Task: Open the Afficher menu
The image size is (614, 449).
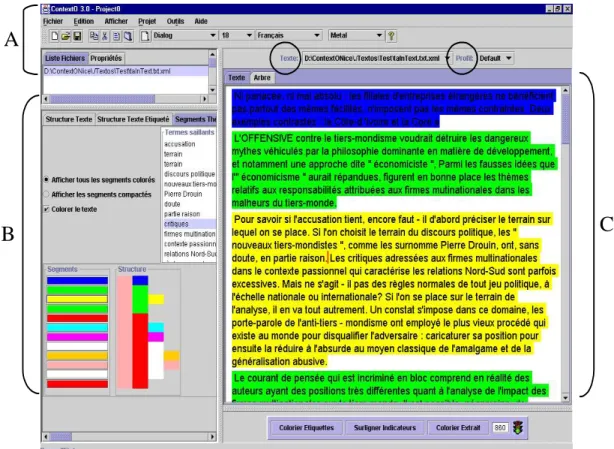Action: [116, 21]
